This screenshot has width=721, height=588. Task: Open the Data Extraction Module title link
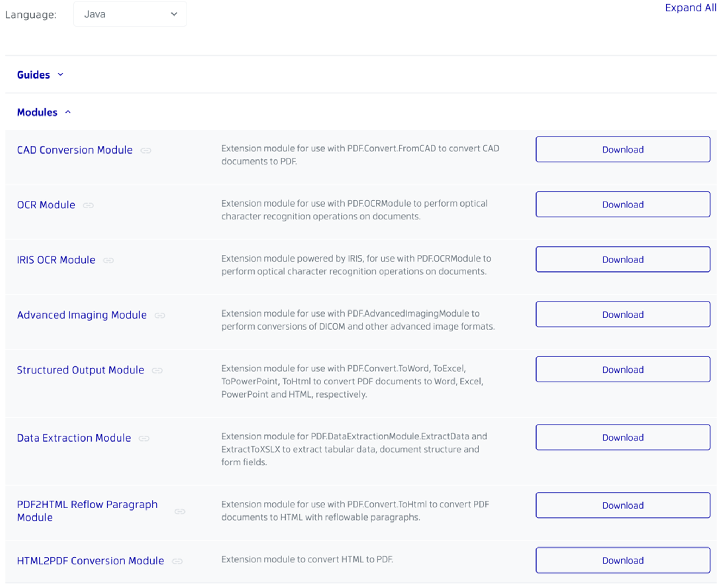coord(74,438)
